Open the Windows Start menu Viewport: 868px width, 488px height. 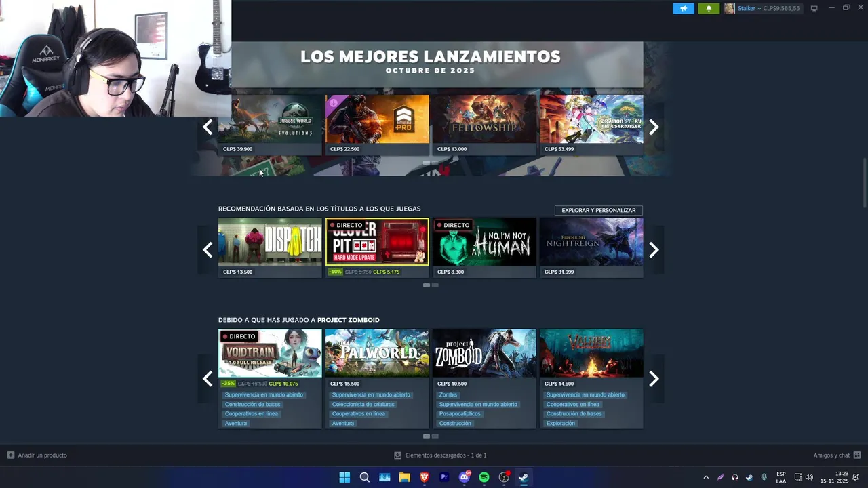tap(344, 477)
